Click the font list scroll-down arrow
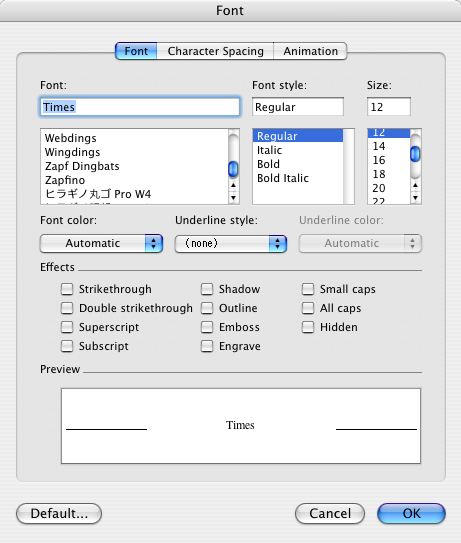Viewport: 461px width, 543px height. coord(233,198)
